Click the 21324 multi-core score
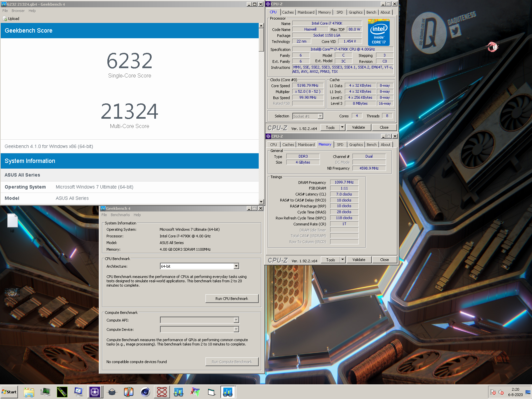This screenshot has height=399, width=532. pyautogui.click(x=130, y=111)
